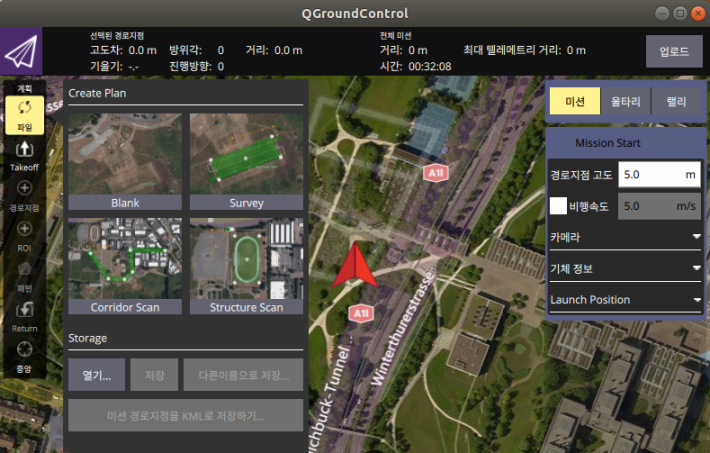
Task: Click the 방위각 azimuth value
Action: point(221,50)
